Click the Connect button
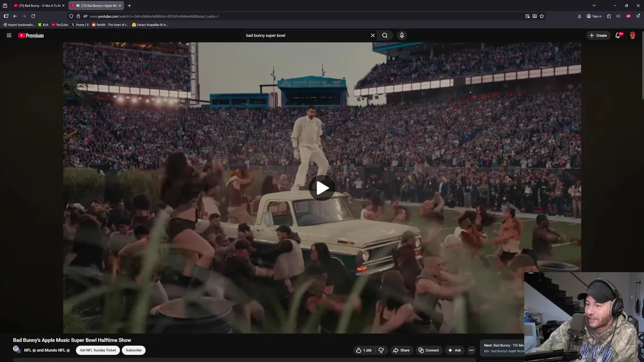Image resolution: width=644 pixels, height=362 pixels. tap(428, 350)
